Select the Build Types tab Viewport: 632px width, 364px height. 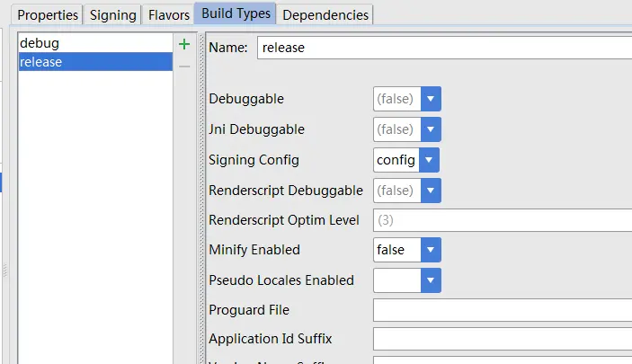(x=235, y=14)
